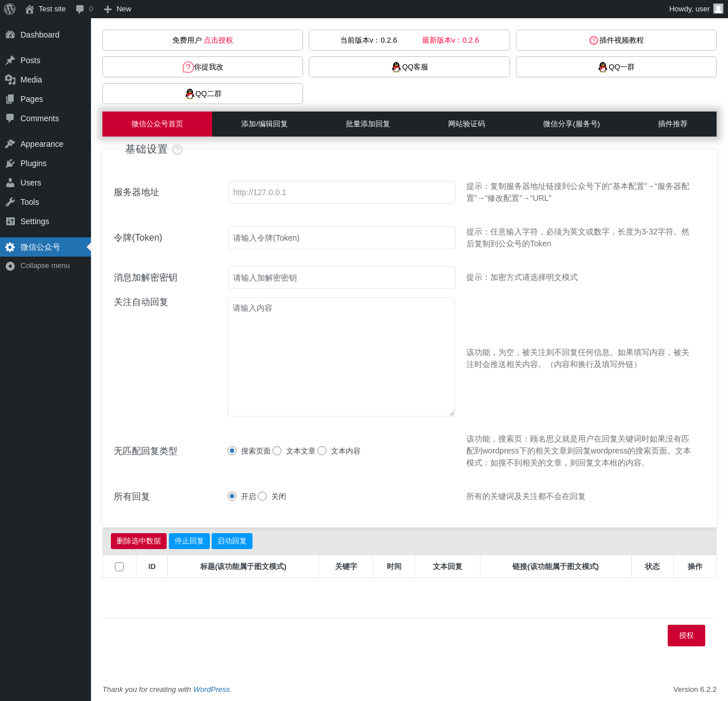
Task: Focus the 服务器地址 input field
Action: (342, 192)
